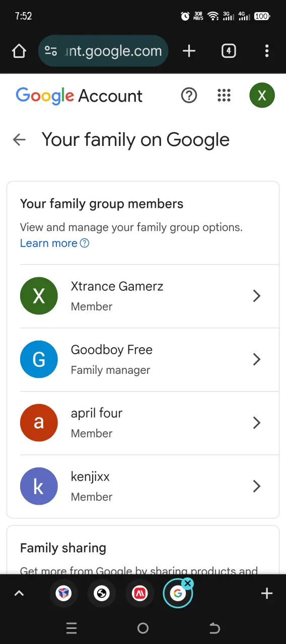Switch to the globe icon tab

[x=102, y=594]
